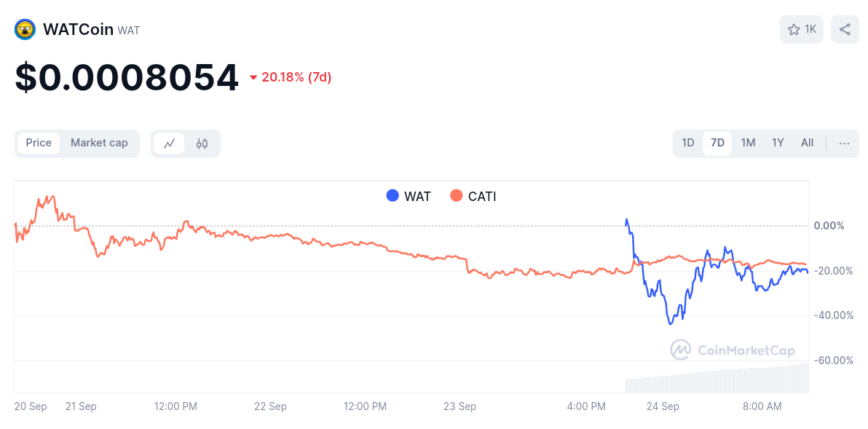
Task: Click the Price view button
Action: (39, 143)
